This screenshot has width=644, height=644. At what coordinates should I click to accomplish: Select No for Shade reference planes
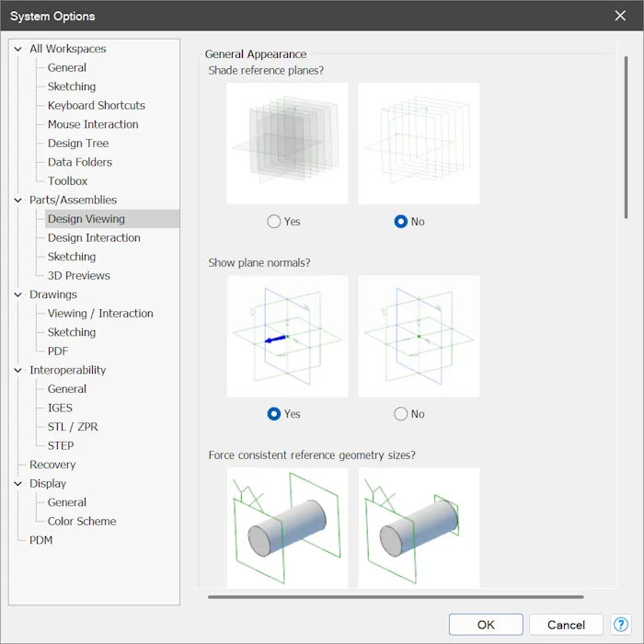401,222
